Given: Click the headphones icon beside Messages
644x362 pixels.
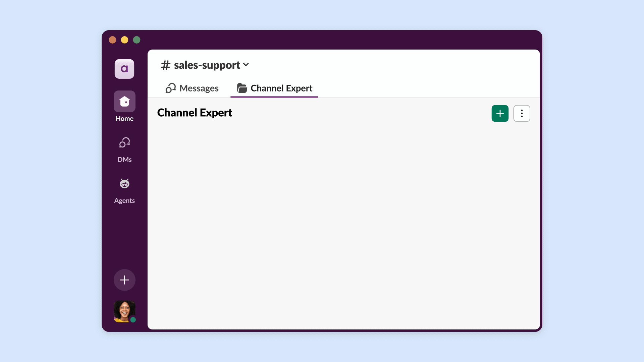Looking at the screenshot, I should tap(170, 88).
